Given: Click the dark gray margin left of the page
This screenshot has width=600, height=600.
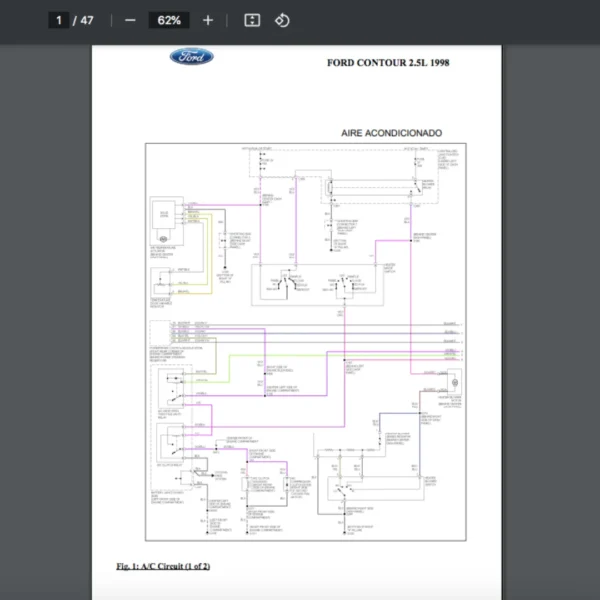Looking at the screenshot, I should [45, 300].
